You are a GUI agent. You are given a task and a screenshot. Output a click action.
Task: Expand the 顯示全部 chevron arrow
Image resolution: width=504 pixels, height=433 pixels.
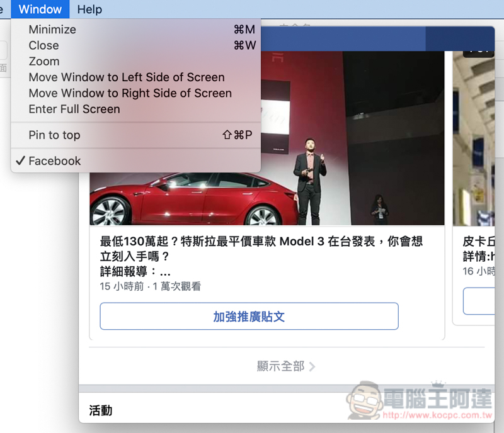click(x=312, y=366)
